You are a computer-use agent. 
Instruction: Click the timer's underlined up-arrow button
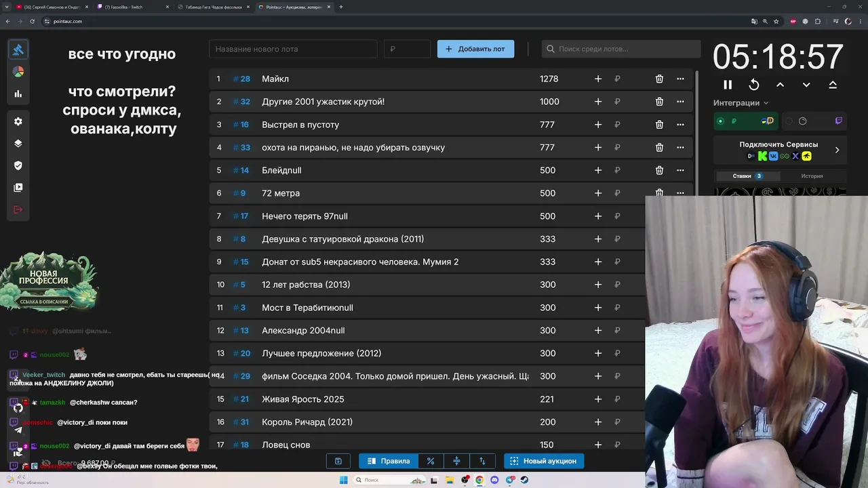tap(833, 85)
